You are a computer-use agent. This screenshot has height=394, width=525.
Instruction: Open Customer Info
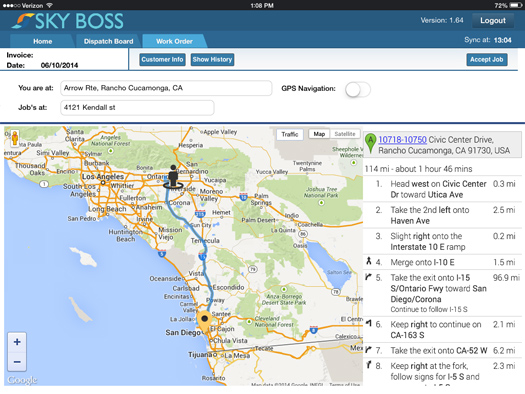pos(162,60)
